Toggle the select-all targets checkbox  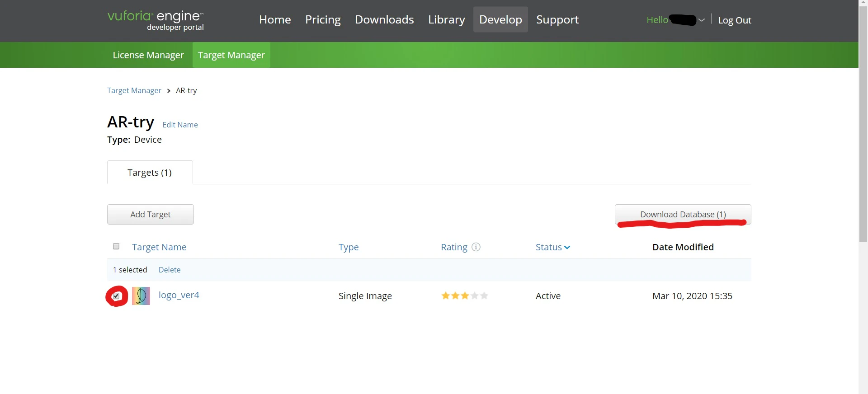116,246
